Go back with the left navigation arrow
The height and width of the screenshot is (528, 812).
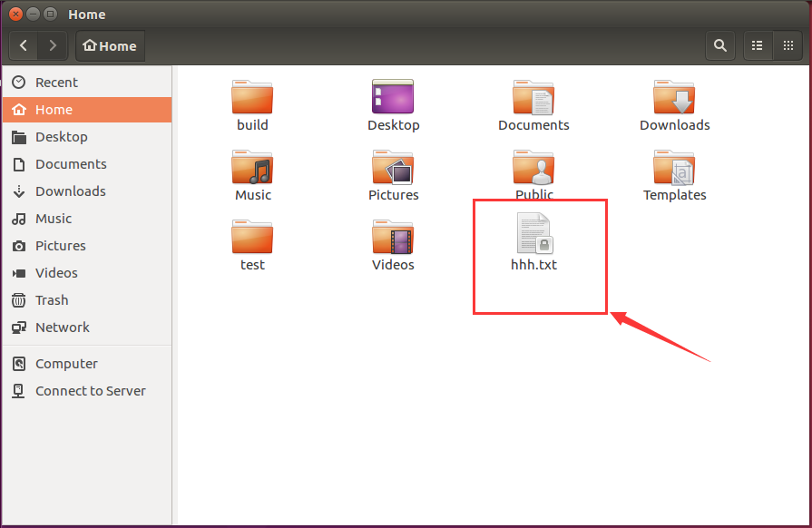pyautogui.click(x=23, y=45)
